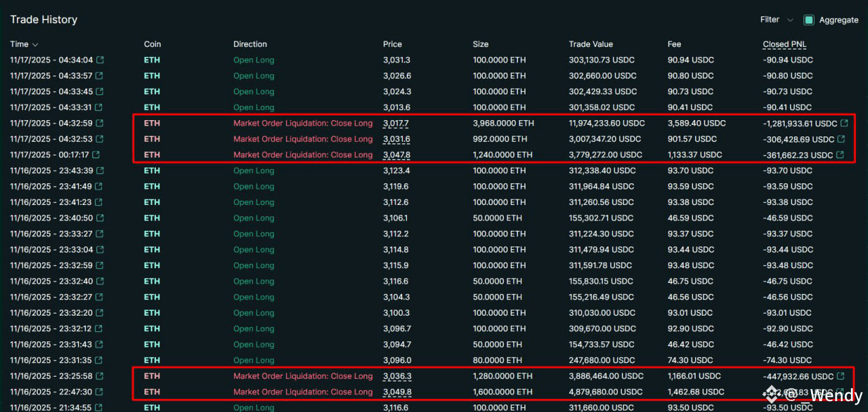Viewport: 868px width, 412px height.
Task: Open external link for 23:32:12 trade
Action: coord(99,329)
